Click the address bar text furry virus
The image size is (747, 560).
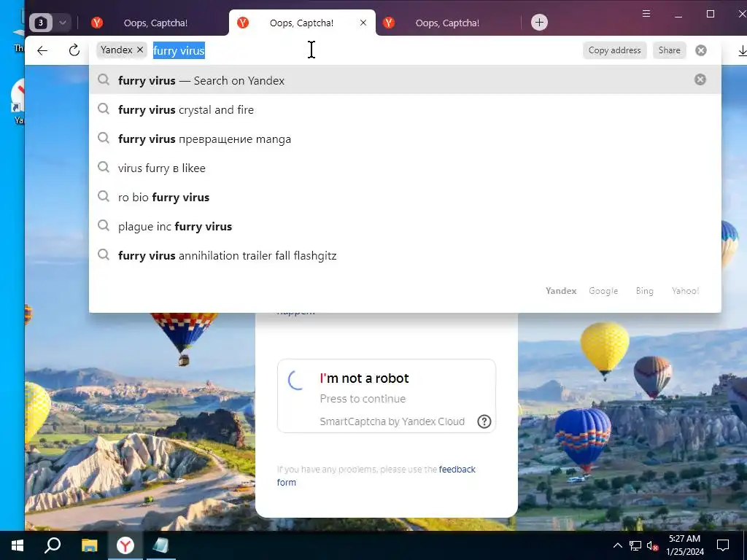point(179,50)
